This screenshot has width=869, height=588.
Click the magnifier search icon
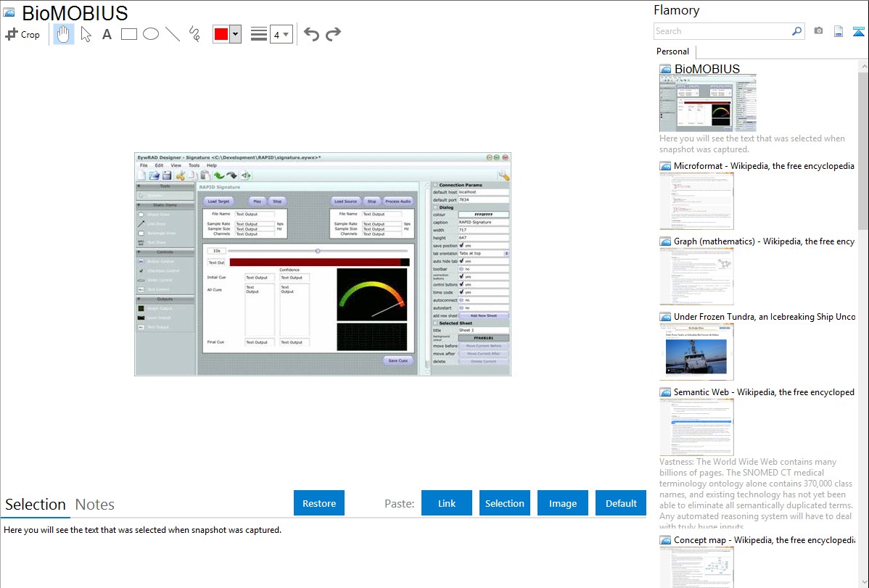(797, 31)
